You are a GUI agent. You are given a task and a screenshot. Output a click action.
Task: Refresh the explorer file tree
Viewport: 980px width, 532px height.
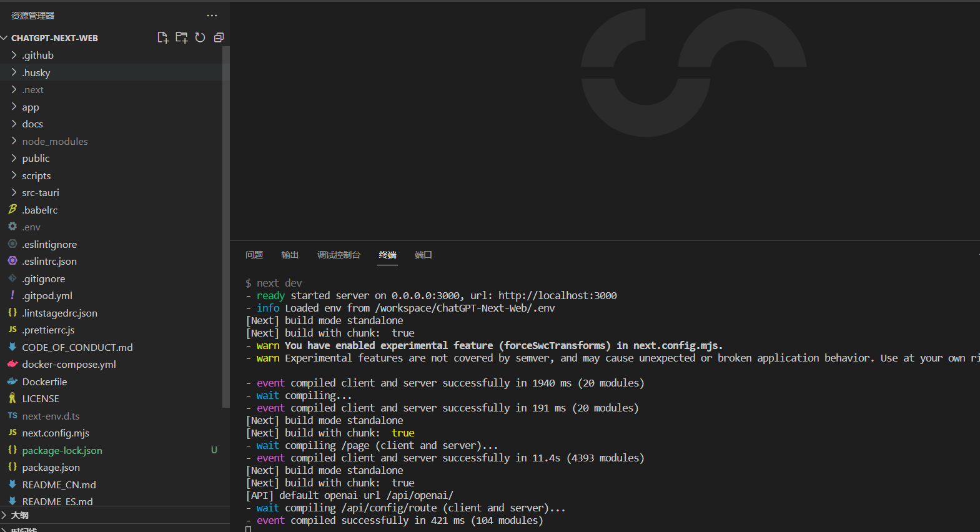[x=200, y=37]
